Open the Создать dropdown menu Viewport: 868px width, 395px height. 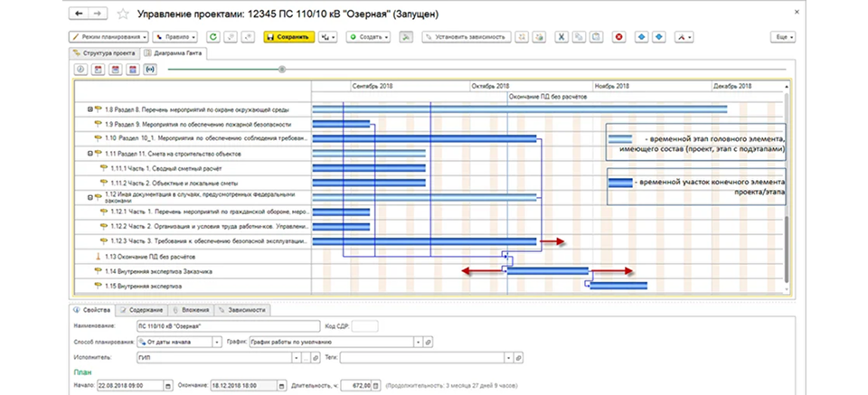click(368, 37)
